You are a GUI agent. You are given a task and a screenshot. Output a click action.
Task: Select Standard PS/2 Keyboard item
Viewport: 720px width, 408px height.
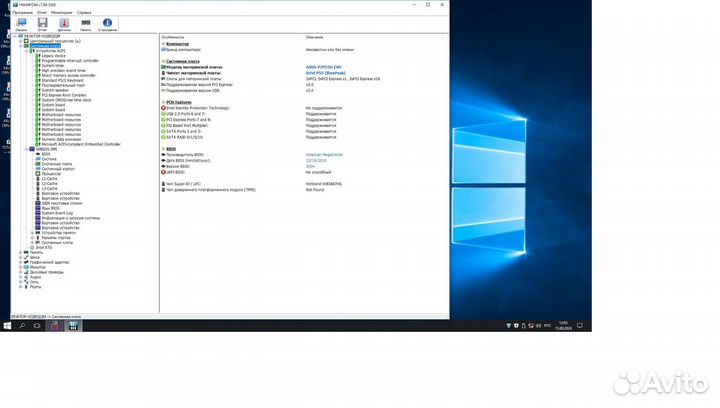pyautogui.click(x=62, y=80)
